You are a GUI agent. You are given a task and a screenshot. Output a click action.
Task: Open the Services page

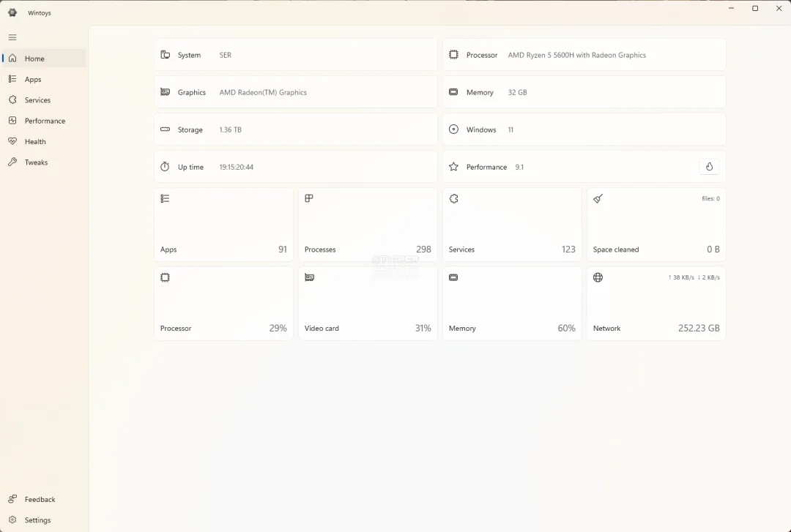(44, 100)
